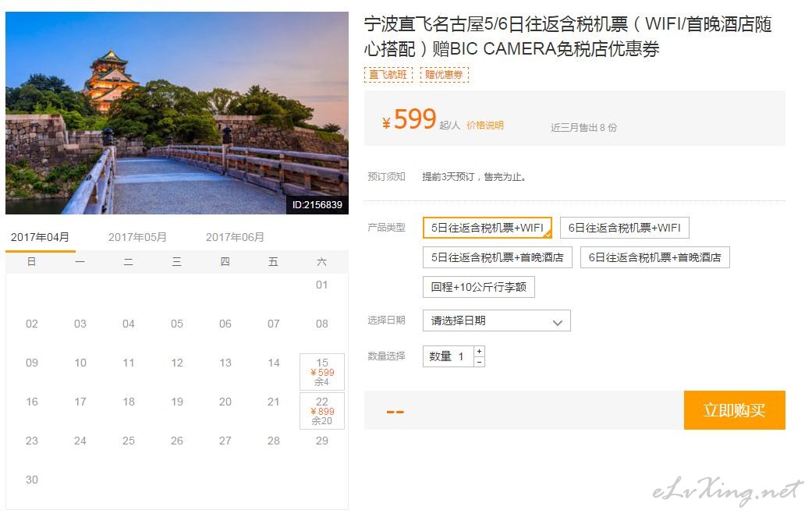Click calendar date 21
The width and height of the screenshot is (812, 517).
(x=274, y=402)
